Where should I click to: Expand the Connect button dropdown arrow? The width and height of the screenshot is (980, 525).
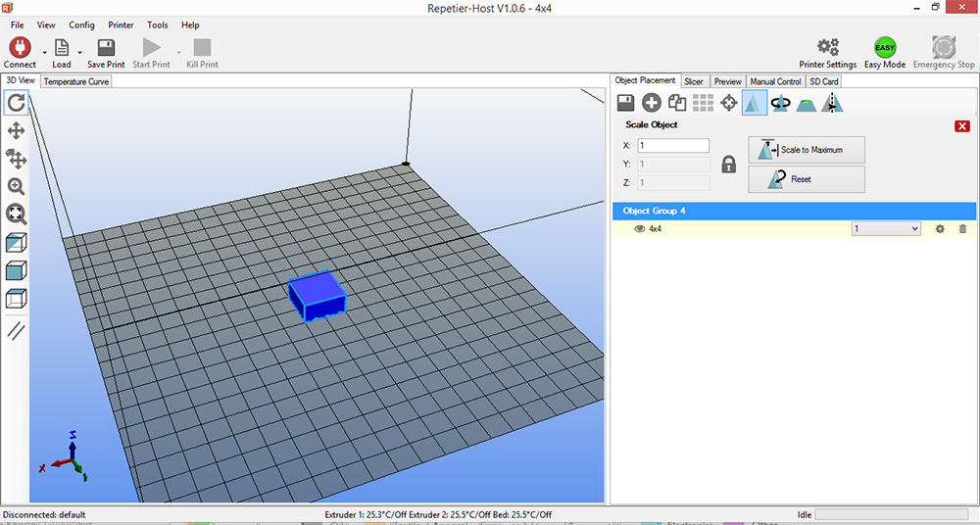(x=44, y=51)
